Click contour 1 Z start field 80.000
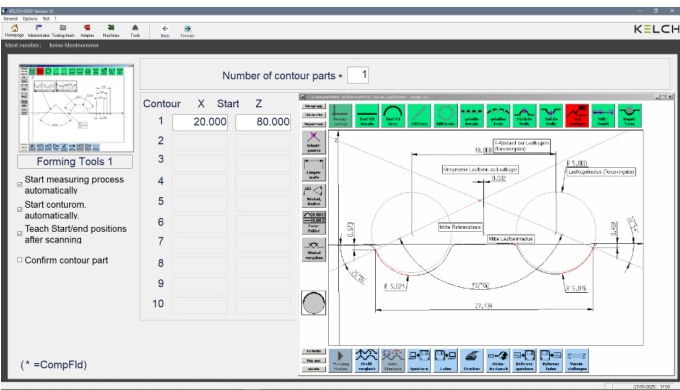The height and width of the screenshot is (390, 680). pos(263,122)
